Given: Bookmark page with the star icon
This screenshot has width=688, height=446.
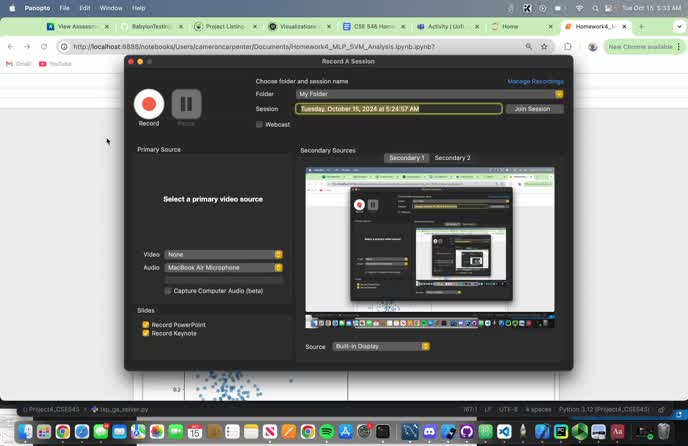Looking at the screenshot, I should 545,46.
